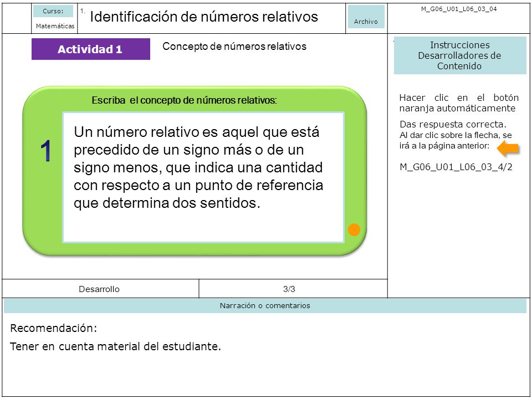Click the title Identificación de números relativos
This screenshot has width=532, height=399.
[x=204, y=16]
